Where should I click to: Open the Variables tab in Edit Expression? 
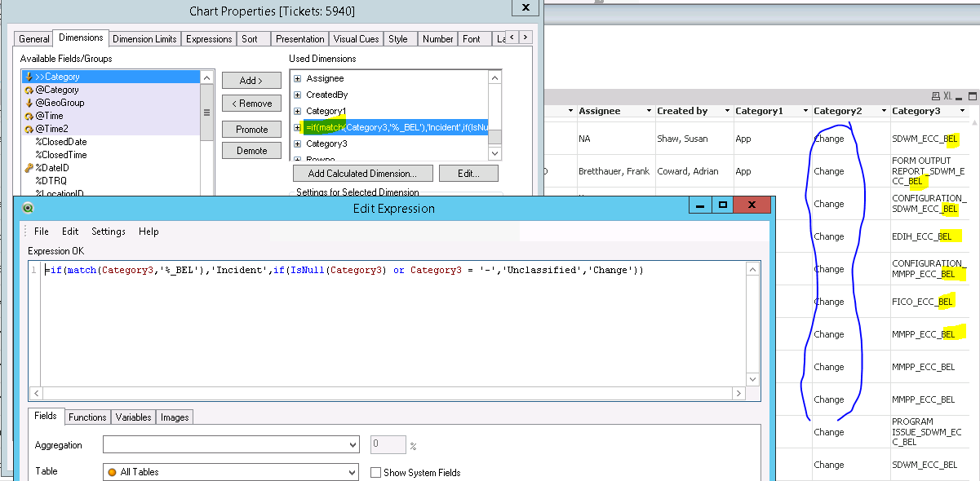tap(133, 417)
